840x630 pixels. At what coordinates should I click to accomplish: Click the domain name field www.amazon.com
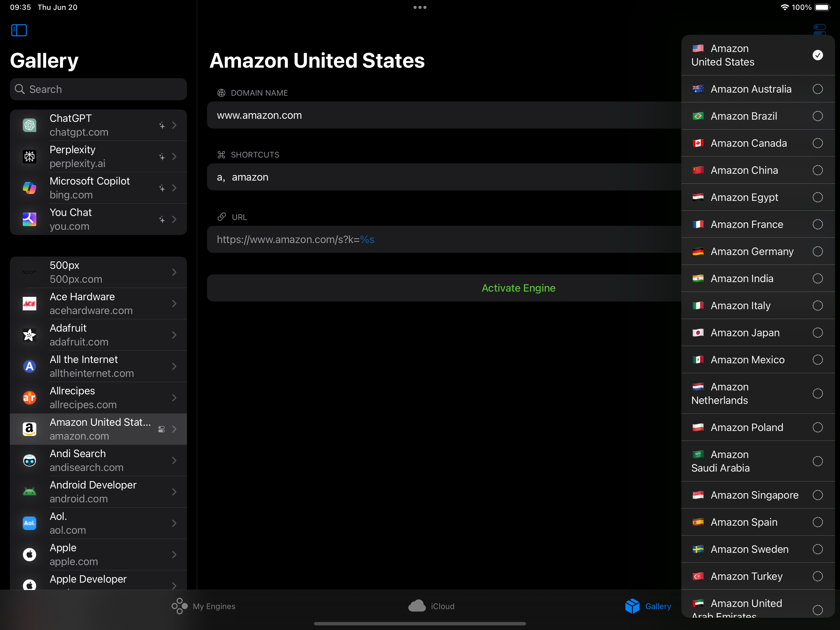point(444,115)
